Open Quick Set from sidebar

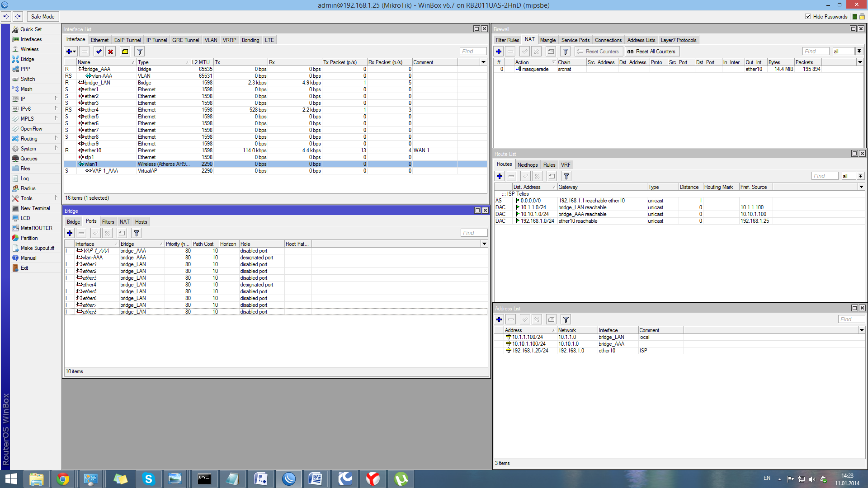pos(31,29)
